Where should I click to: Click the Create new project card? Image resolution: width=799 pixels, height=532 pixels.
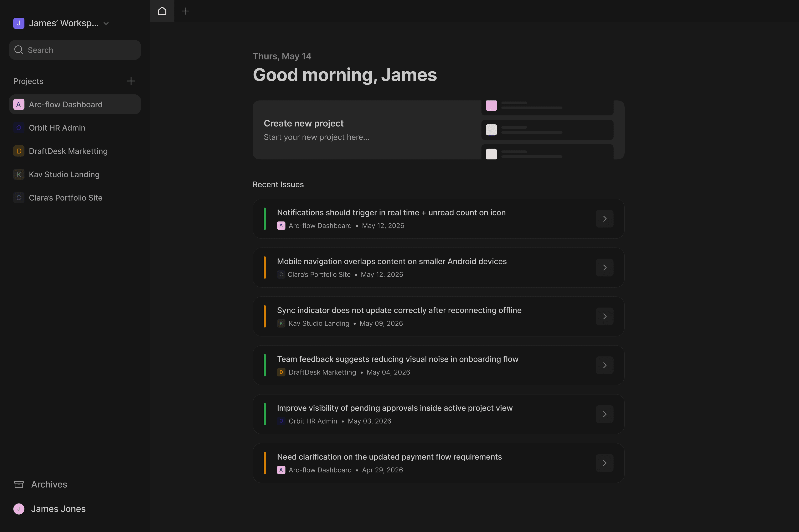click(438, 130)
